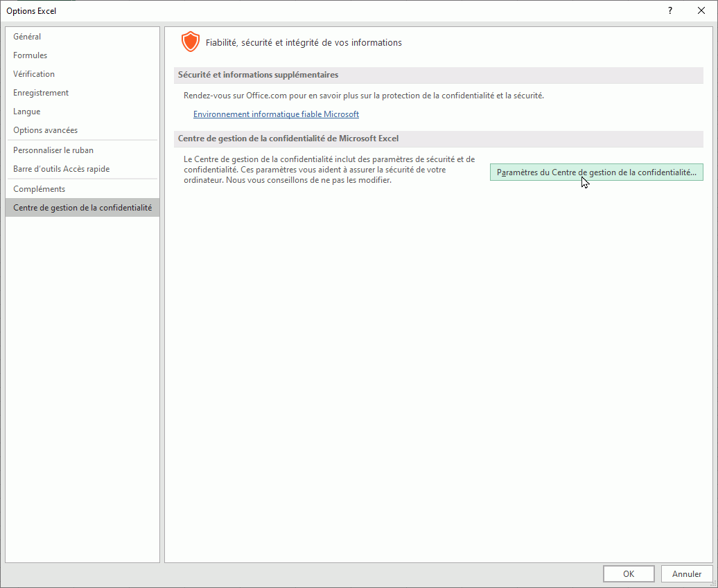Open the Général options category
The height and width of the screenshot is (588, 718).
[82, 37]
